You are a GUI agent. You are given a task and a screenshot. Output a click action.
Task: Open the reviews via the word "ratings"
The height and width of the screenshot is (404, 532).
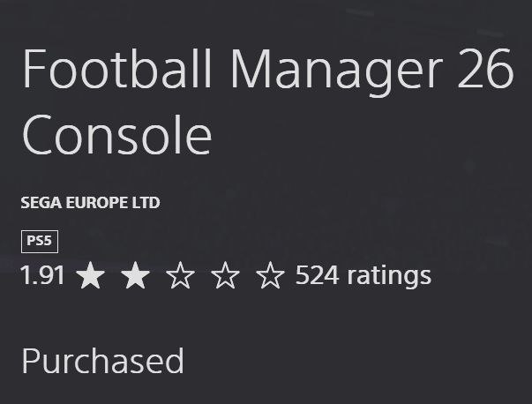pos(389,276)
